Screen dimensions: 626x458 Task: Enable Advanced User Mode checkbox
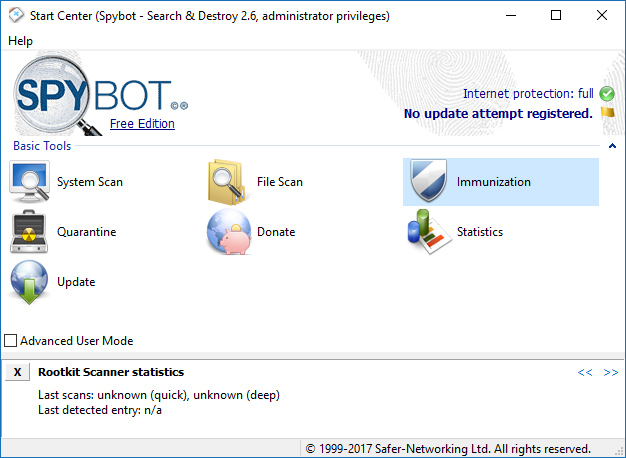pyautogui.click(x=11, y=341)
